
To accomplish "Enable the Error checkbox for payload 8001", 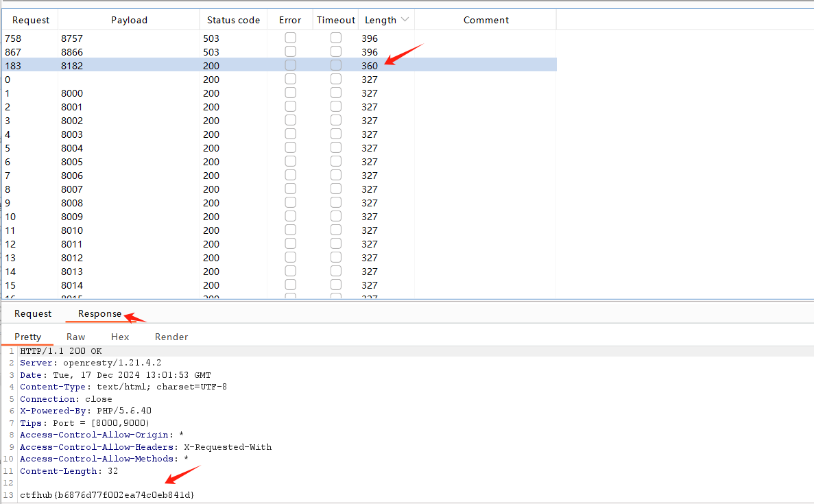I will (x=290, y=106).
